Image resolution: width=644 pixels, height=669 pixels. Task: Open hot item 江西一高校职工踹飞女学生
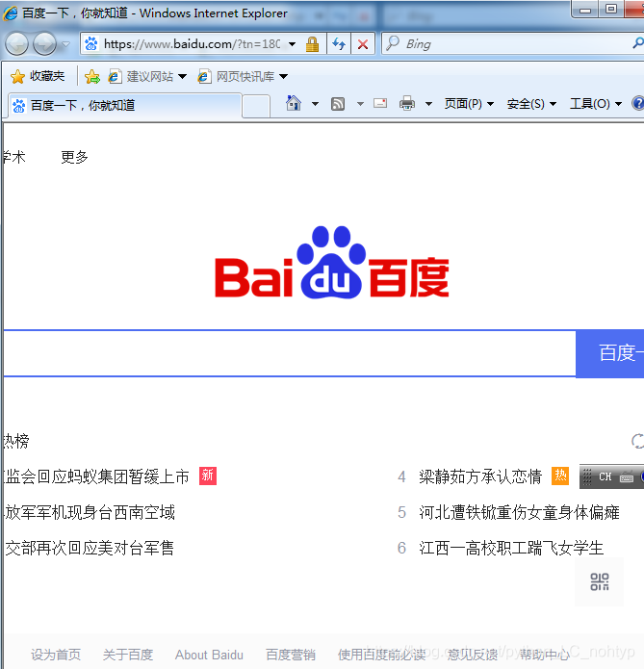click(x=511, y=548)
